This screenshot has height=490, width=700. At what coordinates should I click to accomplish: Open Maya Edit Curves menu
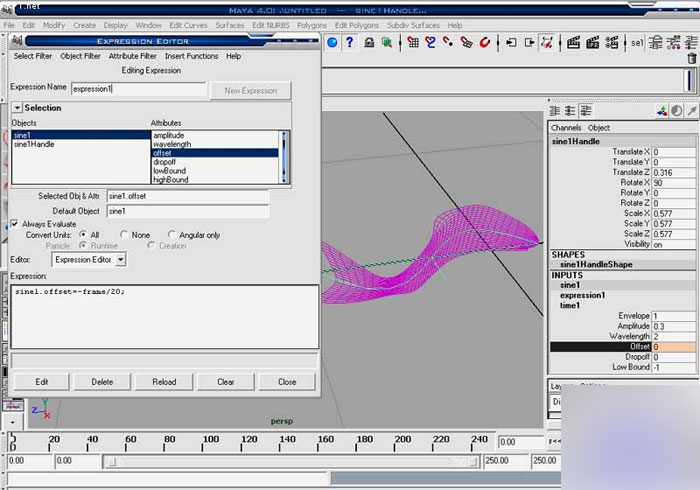pyautogui.click(x=188, y=25)
